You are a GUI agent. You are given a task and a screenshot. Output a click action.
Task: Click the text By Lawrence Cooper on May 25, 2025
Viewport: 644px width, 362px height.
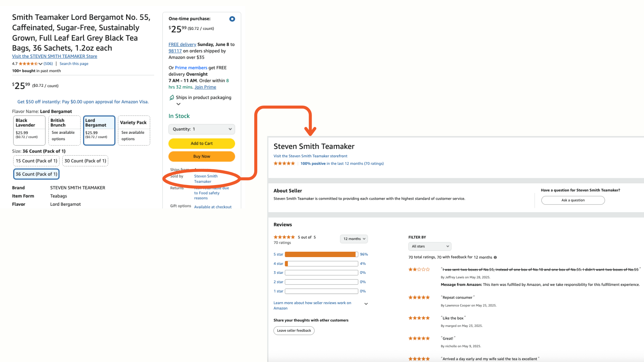(x=468, y=306)
